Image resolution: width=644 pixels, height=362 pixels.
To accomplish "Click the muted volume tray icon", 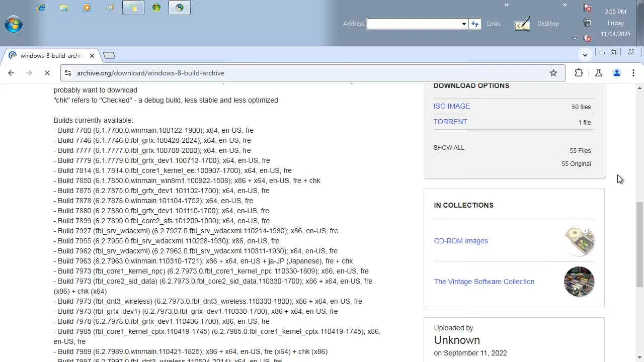I will coord(587,38).
